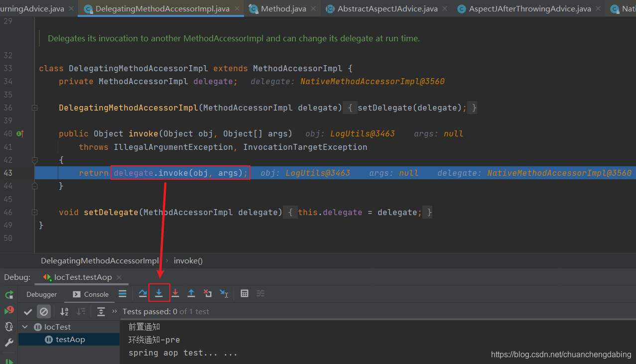The image size is (636, 364).
Task: Click the red Force Step Into icon
Action: 175,293
